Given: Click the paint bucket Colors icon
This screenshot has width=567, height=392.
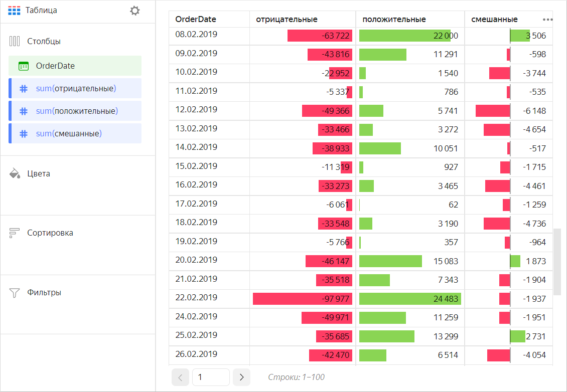Looking at the screenshot, I should pyautogui.click(x=15, y=174).
